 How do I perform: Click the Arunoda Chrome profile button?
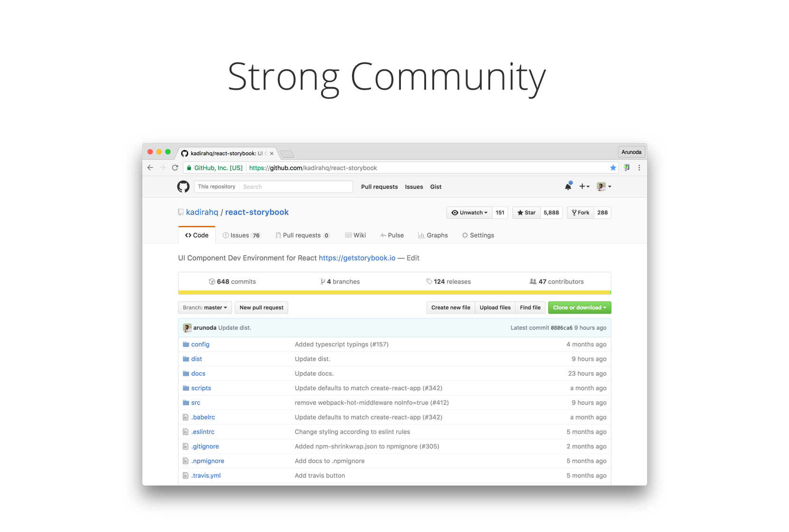point(631,152)
